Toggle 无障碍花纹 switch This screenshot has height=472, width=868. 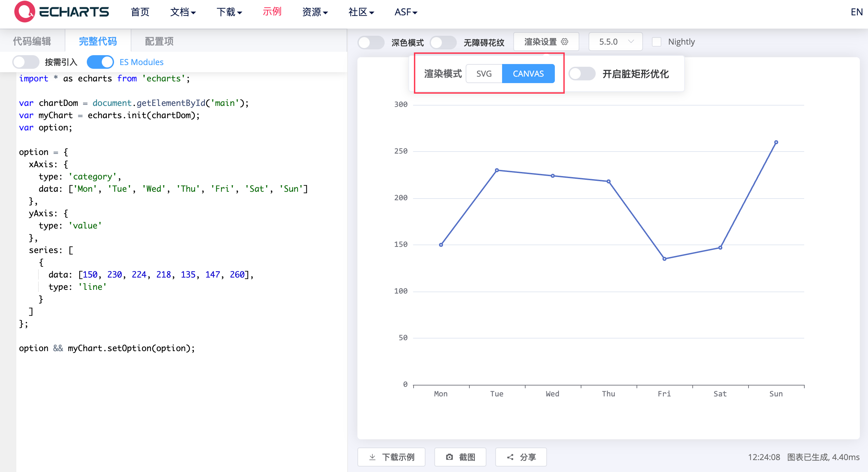tap(443, 42)
